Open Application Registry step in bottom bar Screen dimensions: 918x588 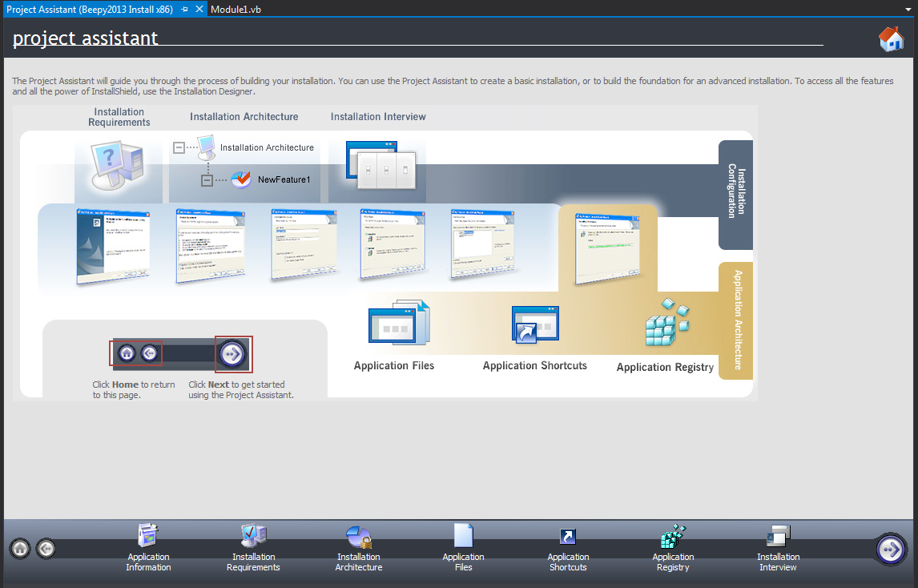[x=673, y=536]
